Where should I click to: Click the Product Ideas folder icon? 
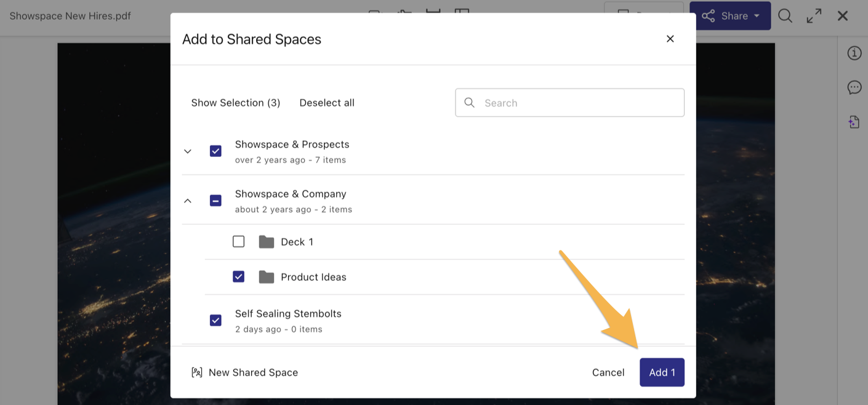(266, 276)
